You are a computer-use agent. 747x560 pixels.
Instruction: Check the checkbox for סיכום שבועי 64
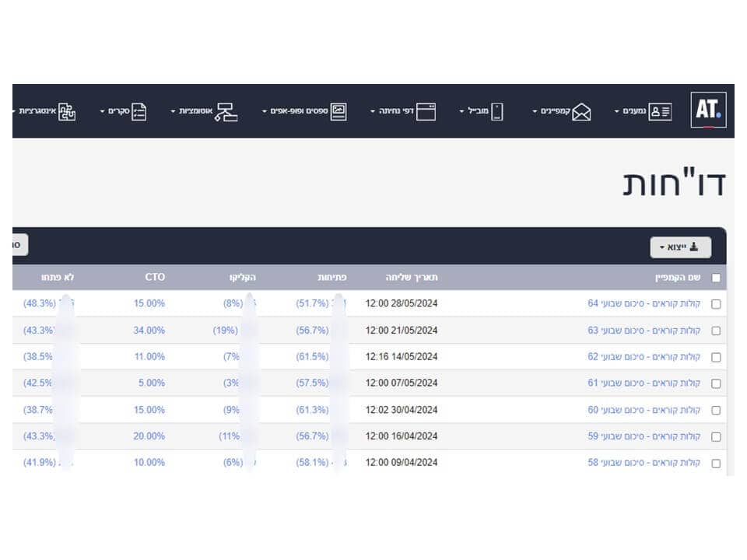coord(717,303)
